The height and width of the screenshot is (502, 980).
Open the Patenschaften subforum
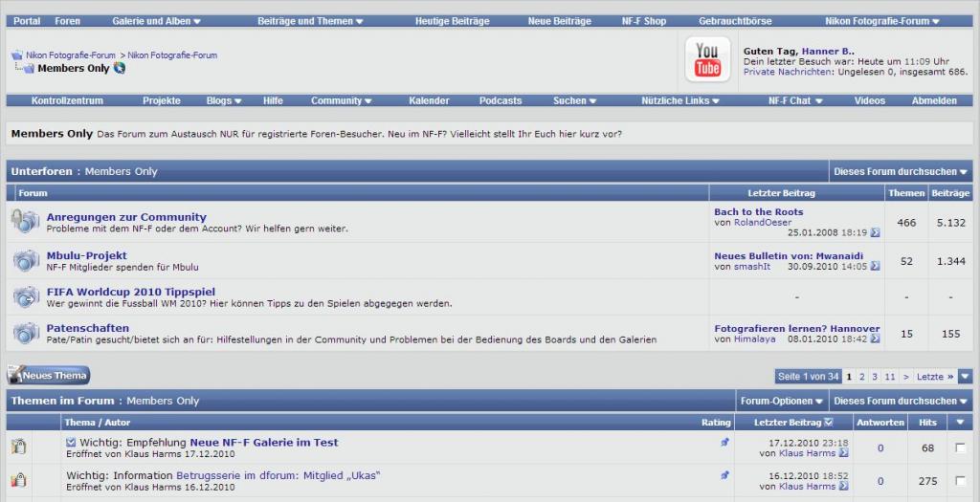(88, 328)
